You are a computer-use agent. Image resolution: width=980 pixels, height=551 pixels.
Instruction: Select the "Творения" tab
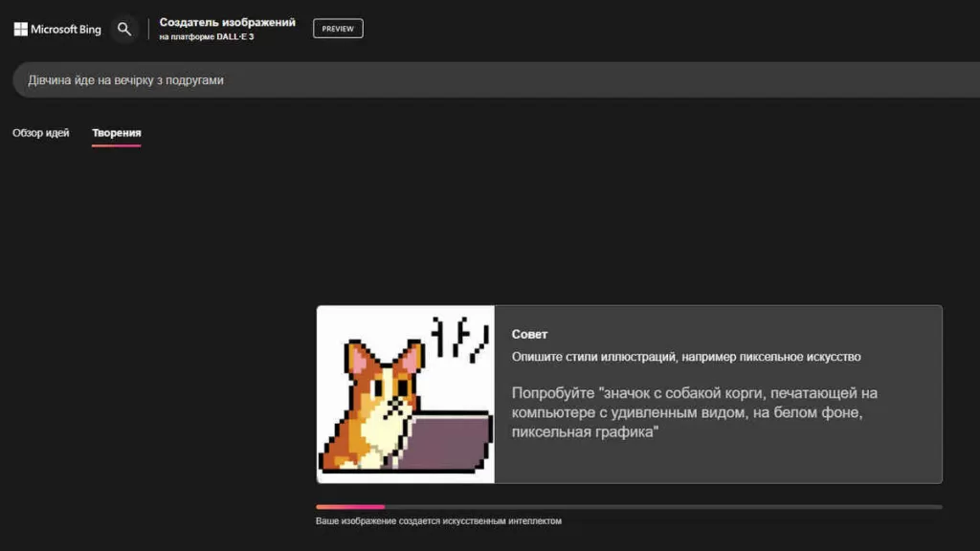click(117, 133)
